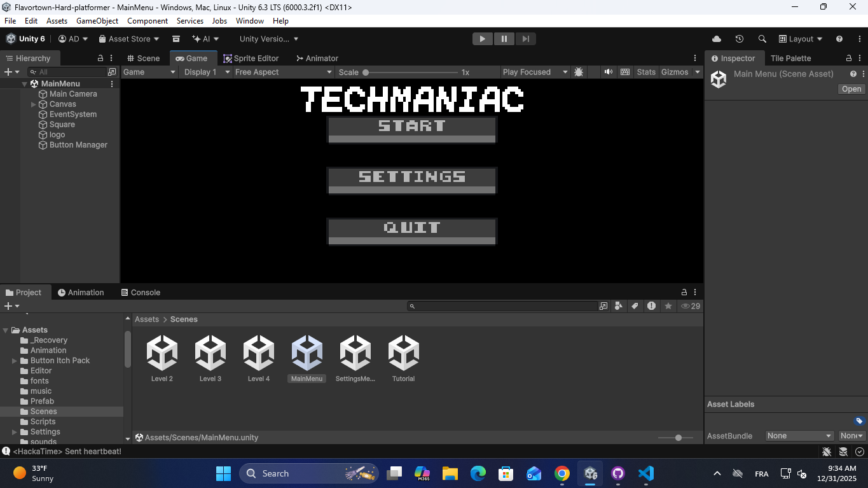Open the Layout dropdown
The image size is (868, 488).
801,39
